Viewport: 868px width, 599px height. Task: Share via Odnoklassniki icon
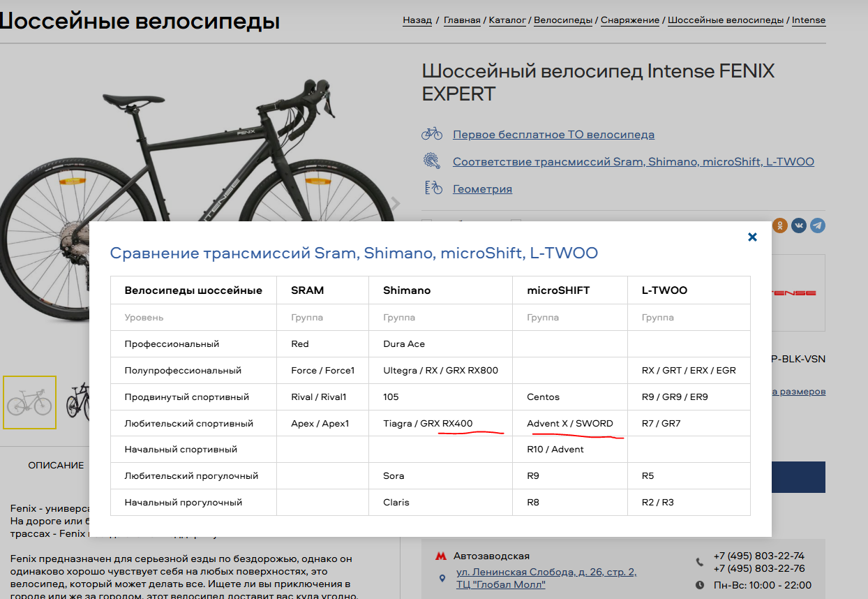(x=780, y=225)
